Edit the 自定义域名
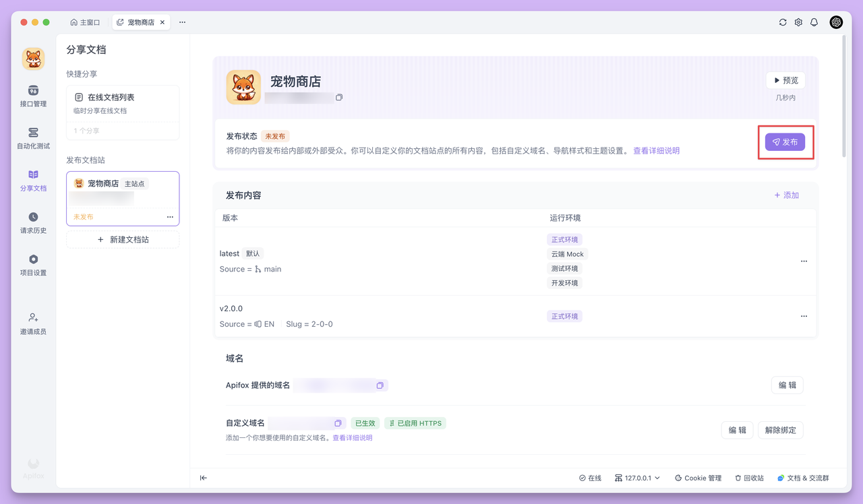The height and width of the screenshot is (504, 863). [737, 430]
